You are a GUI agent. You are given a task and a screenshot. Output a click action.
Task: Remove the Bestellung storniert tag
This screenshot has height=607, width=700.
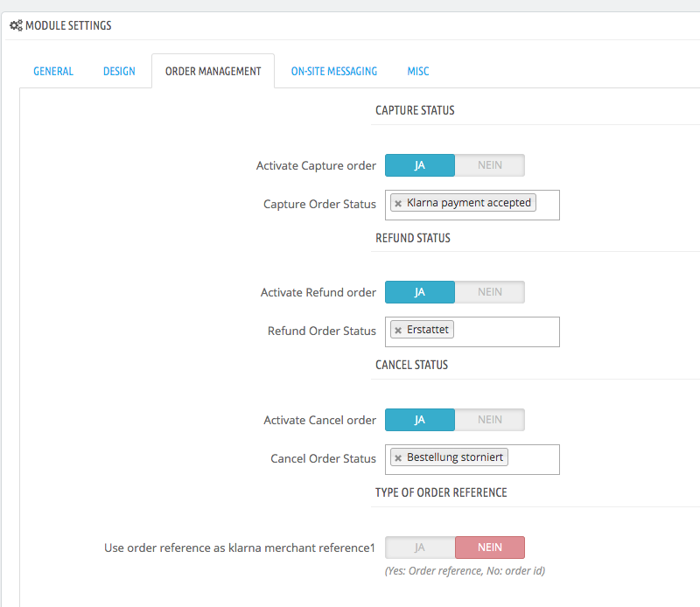coord(398,458)
